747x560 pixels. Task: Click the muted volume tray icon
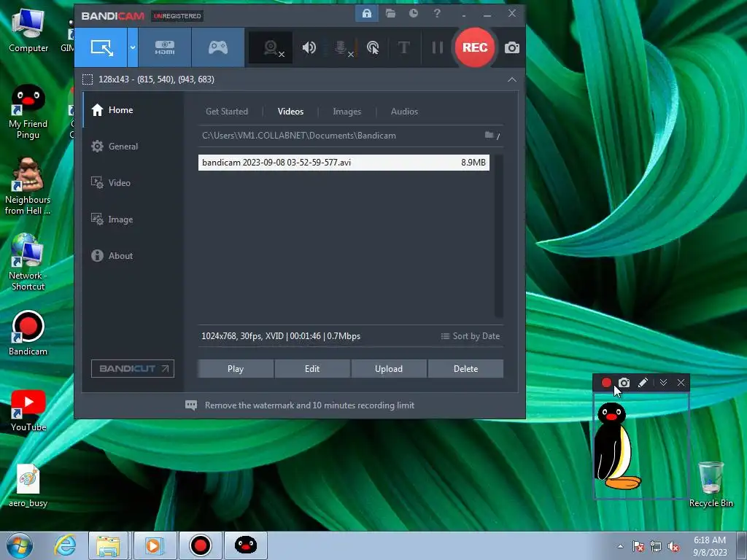(x=673, y=547)
